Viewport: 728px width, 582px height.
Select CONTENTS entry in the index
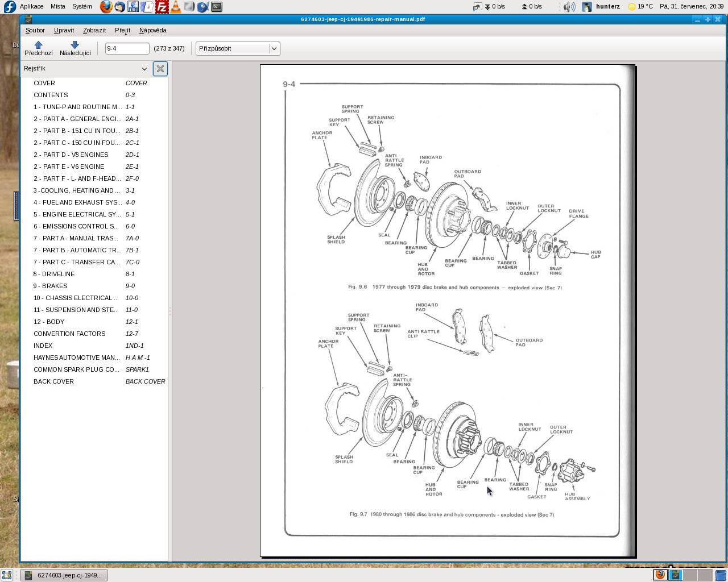[94, 95]
